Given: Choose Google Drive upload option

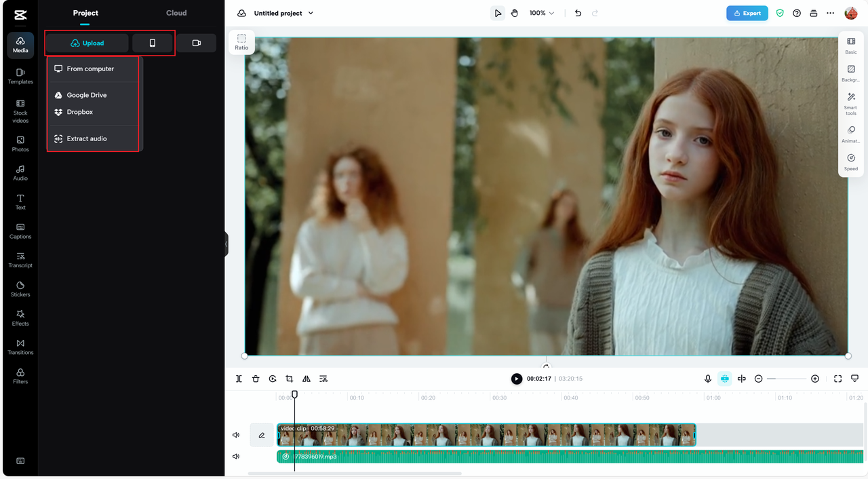Looking at the screenshot, I should click(x=93, y=95).
